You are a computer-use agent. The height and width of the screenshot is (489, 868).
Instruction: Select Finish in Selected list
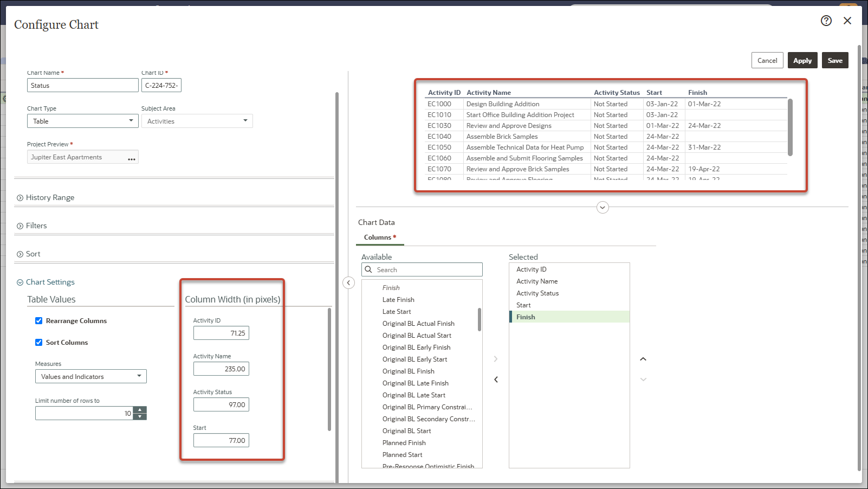pos(569,317)
